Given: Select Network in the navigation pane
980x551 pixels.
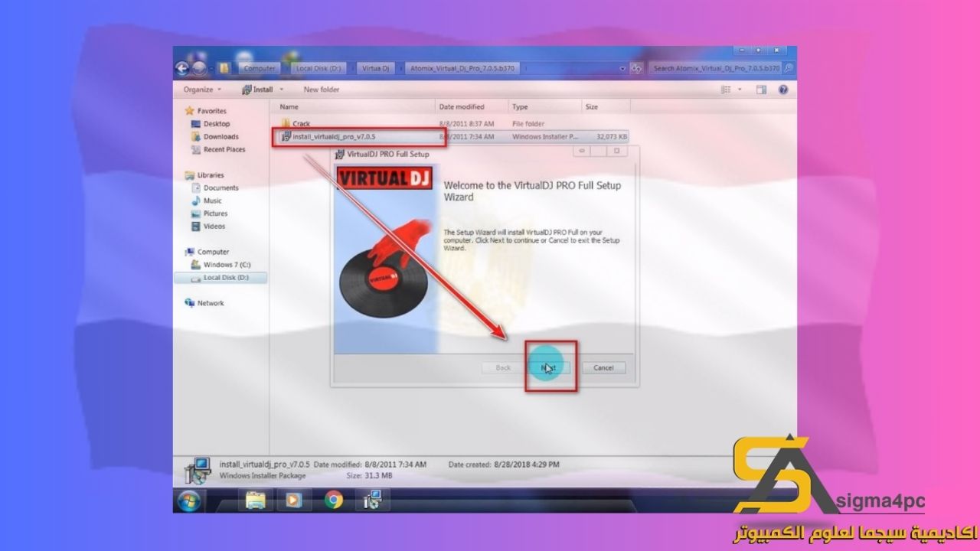Looking at the screenshot, I should point(211,303).
